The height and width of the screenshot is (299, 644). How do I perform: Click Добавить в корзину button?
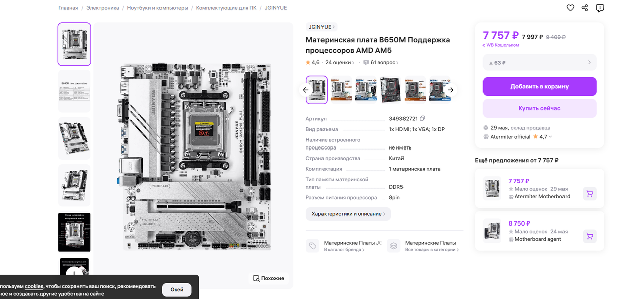539,86
